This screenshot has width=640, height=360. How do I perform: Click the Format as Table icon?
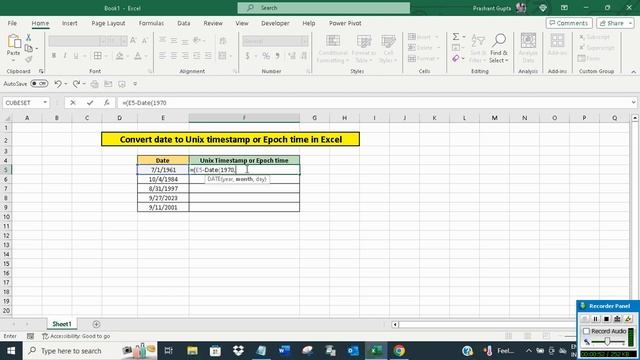[x=363, y=41]
